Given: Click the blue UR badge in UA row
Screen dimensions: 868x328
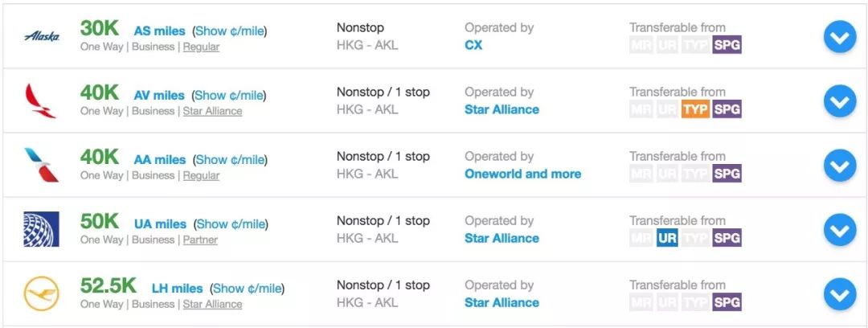Looking at the screenshot, I should 667,238.
